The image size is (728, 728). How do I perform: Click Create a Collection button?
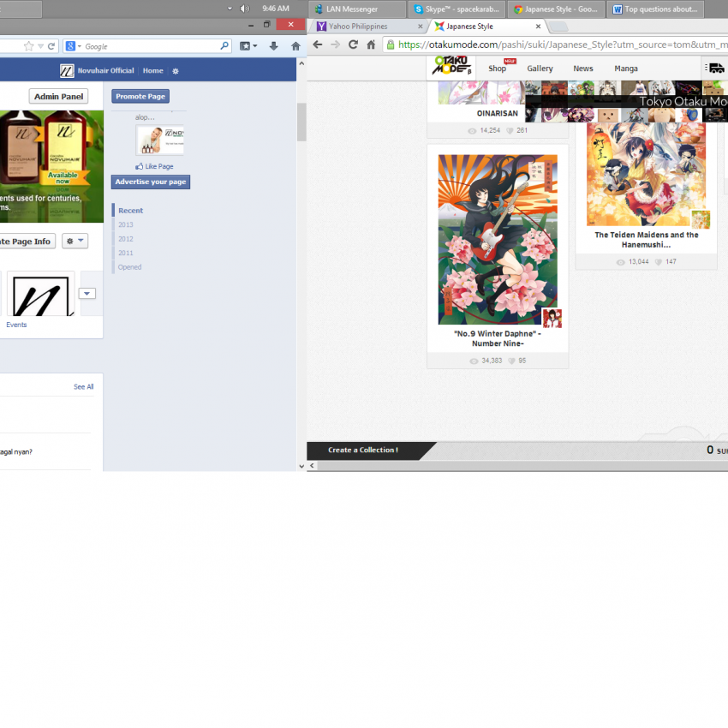363,450
